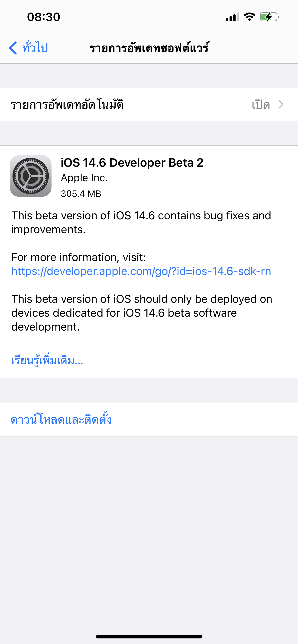298x644 pixels.
Task: Tap the deployment warning paragraph
Action: click(x=142, y=313)
